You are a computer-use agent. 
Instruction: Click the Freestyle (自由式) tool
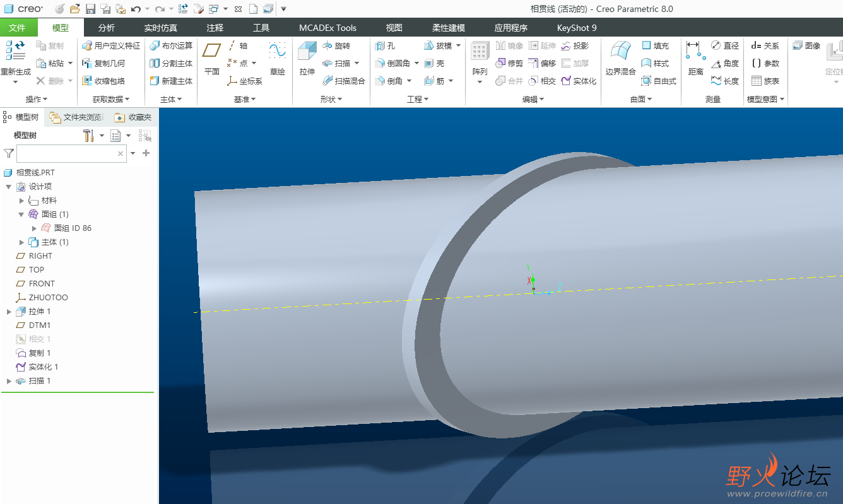(659, 81)
